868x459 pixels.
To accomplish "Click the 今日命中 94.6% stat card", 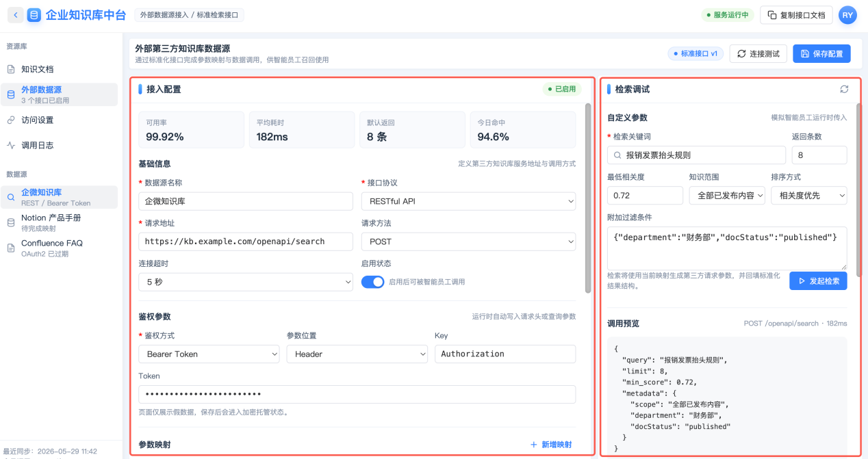I will click(523, 130).
